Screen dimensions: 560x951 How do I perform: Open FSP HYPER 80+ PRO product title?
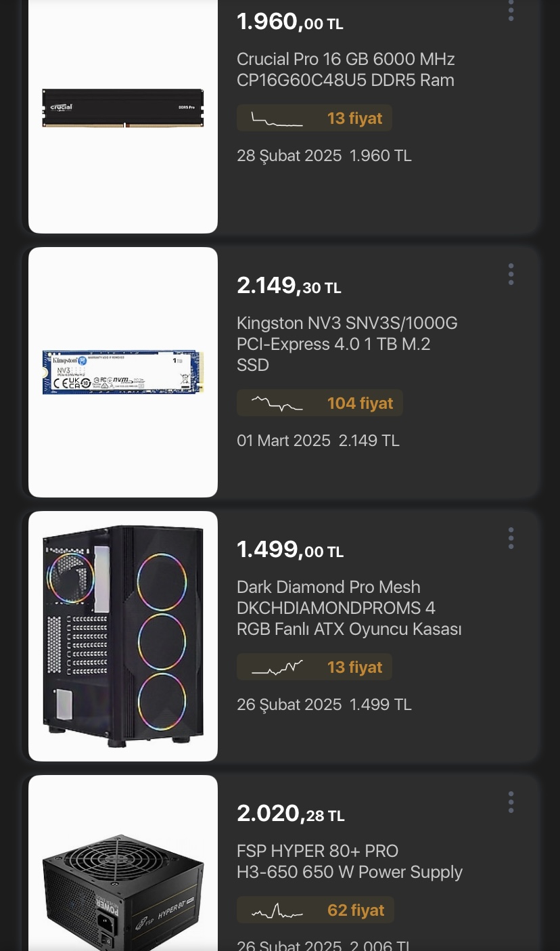pos(349,861)
